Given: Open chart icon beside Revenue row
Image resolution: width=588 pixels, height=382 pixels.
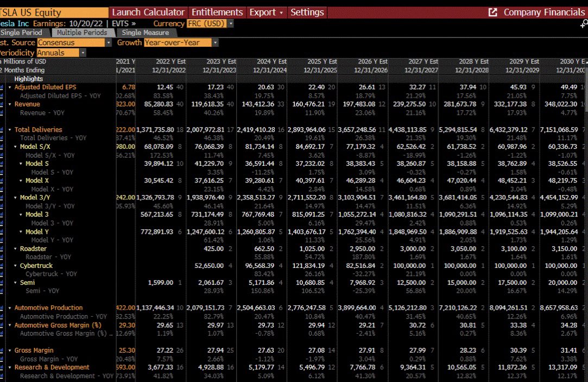Looking at the screenshot, I should tap(2, 104).
